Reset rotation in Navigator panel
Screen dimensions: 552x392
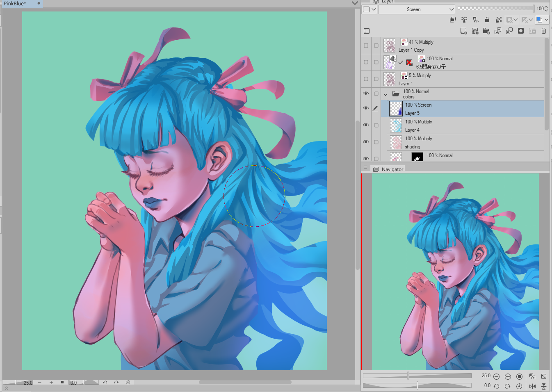click(519, 386)
